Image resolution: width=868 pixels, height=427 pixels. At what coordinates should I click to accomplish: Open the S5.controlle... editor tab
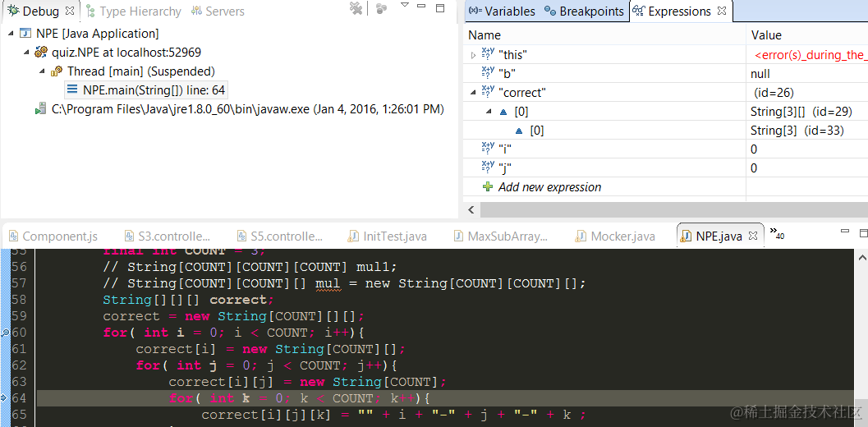pos(279,236)
